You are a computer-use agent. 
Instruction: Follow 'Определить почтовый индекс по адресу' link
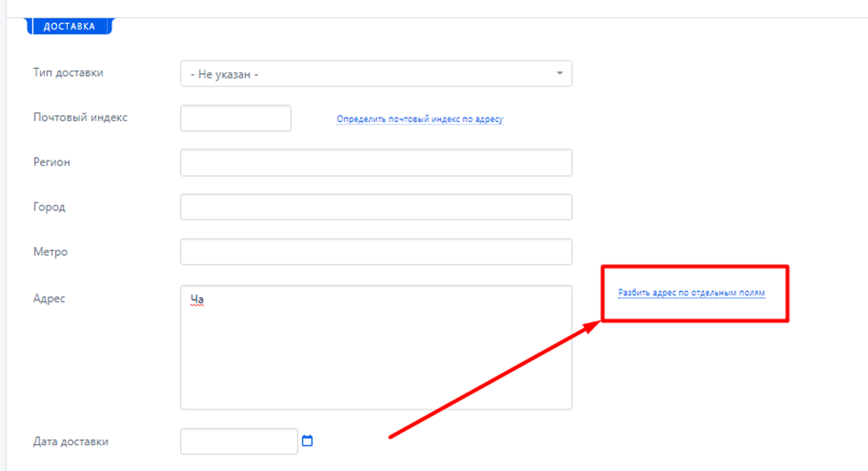pyautogui.click(x=420, y=120)
